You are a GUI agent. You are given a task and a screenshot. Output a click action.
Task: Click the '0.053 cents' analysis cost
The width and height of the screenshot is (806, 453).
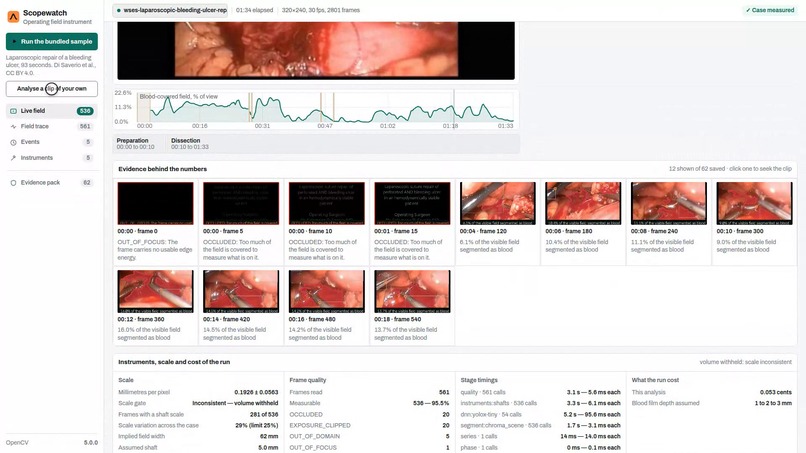click(x=776, y=392)
